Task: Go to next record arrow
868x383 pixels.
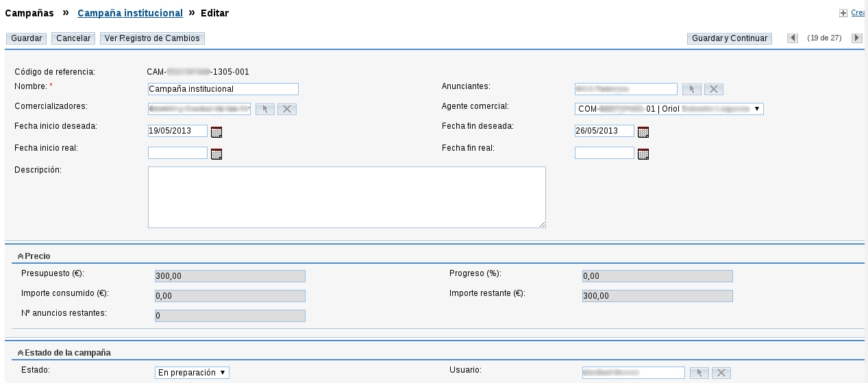Action: pyautogui.click(x=857, y=38)
